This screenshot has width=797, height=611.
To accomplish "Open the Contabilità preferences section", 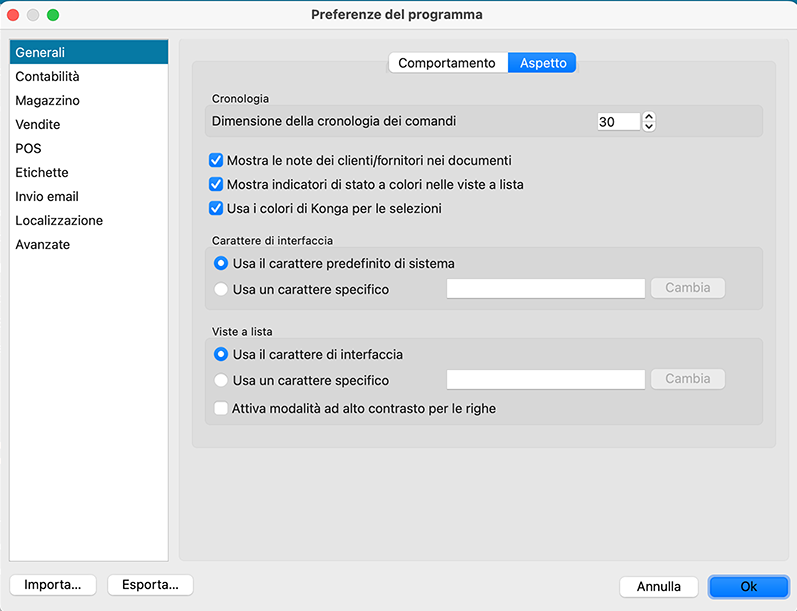I will 47,76.
